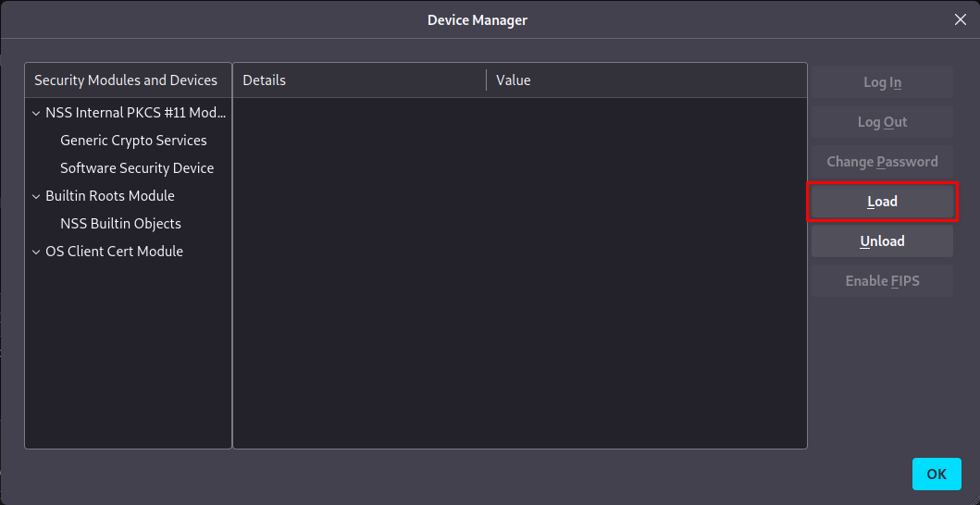Click the Log In button
Image resolution: width=980 pixels, height=505 pixels.
pyautogui.click(x=882, y=82)
